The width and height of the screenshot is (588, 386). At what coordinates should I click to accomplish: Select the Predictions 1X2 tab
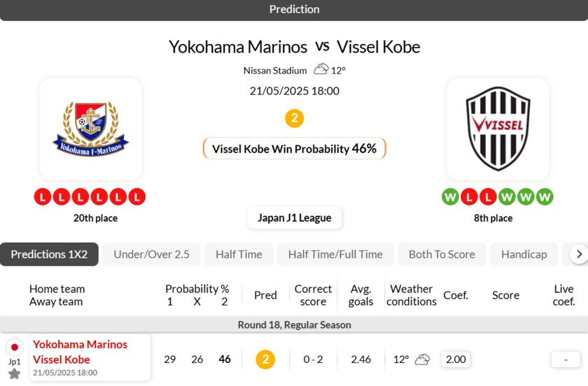[49, 255]
